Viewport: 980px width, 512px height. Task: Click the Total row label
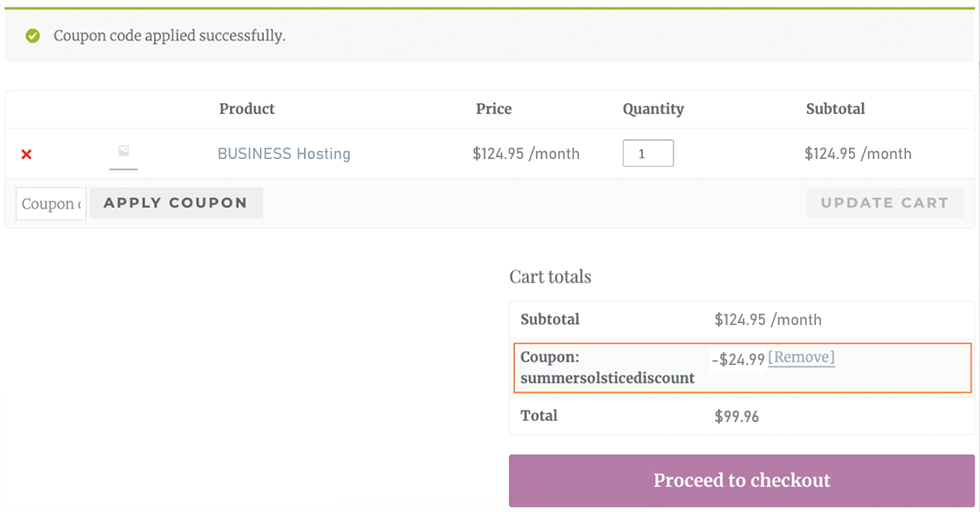539,415
